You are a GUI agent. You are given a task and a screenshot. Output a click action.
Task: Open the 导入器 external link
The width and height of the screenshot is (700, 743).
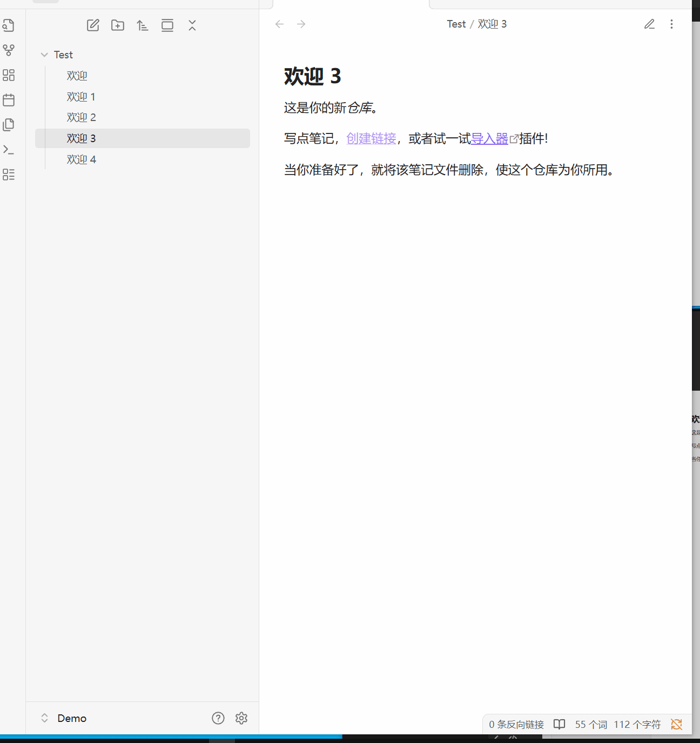[489, 139]
